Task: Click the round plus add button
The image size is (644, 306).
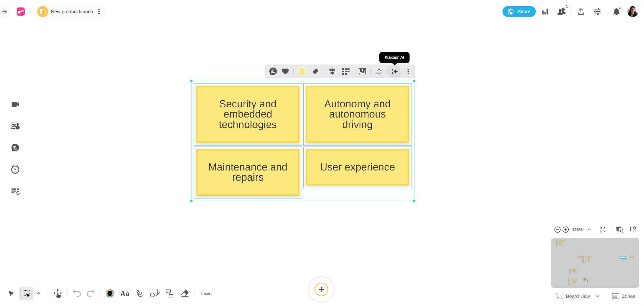Action: 321,289
